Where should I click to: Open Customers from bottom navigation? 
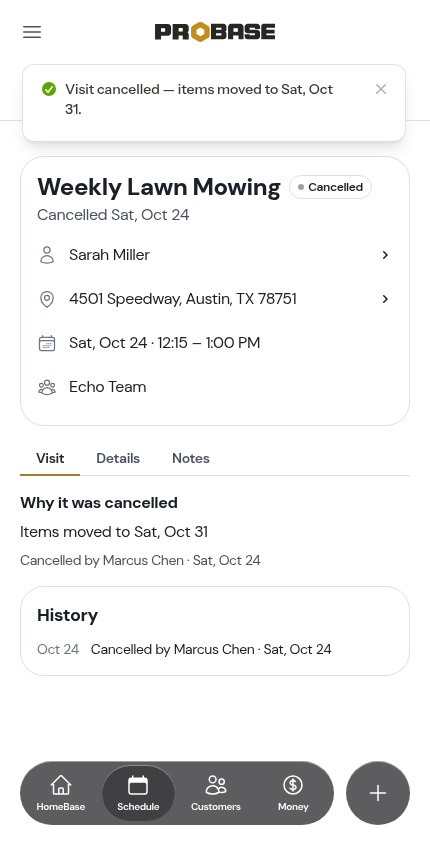(216, 793)
